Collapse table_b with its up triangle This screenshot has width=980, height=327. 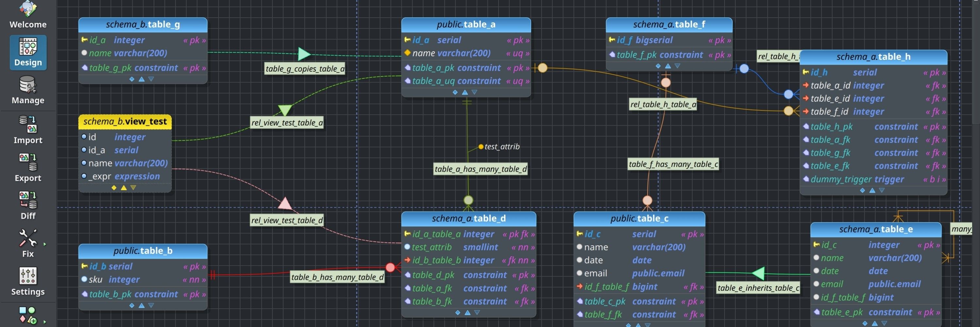(141, 306)
